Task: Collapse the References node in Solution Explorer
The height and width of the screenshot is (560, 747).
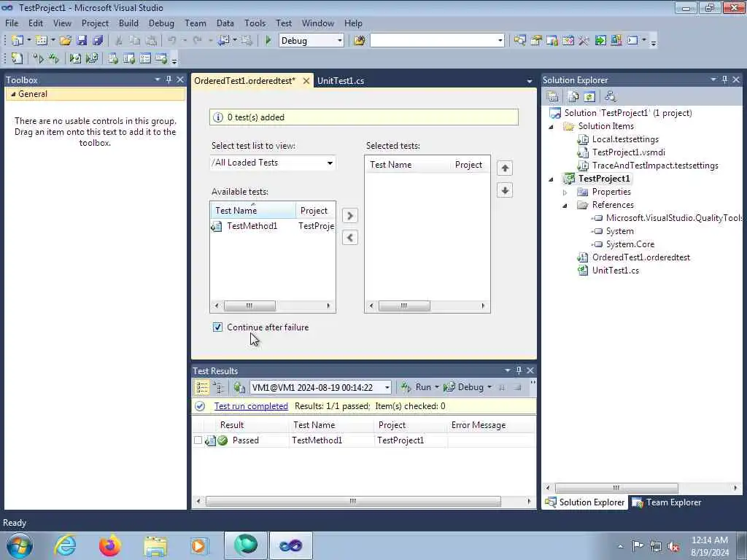Action: pos(565,205)
